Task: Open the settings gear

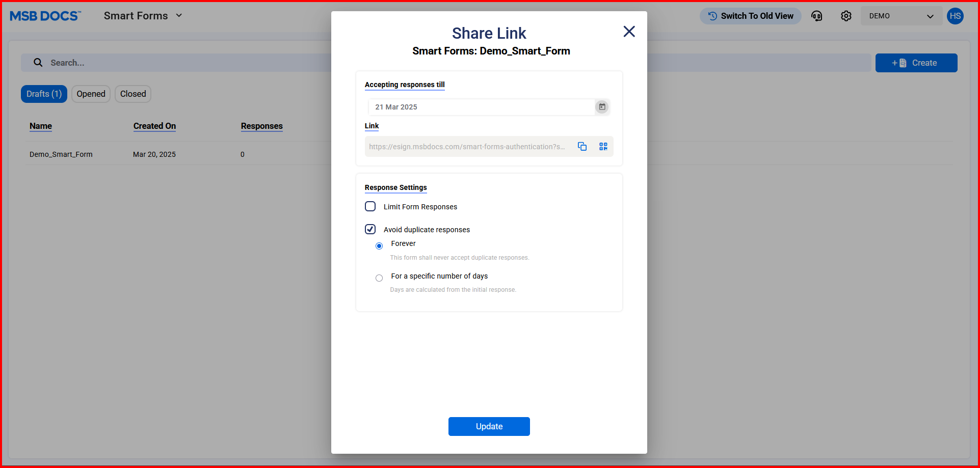Action: coord(846,16)
